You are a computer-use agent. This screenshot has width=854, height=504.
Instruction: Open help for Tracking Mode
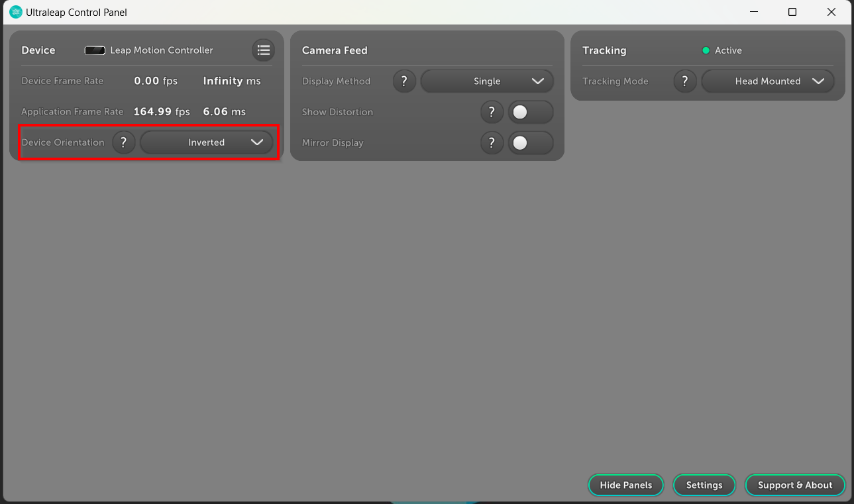tap(685, 81)
